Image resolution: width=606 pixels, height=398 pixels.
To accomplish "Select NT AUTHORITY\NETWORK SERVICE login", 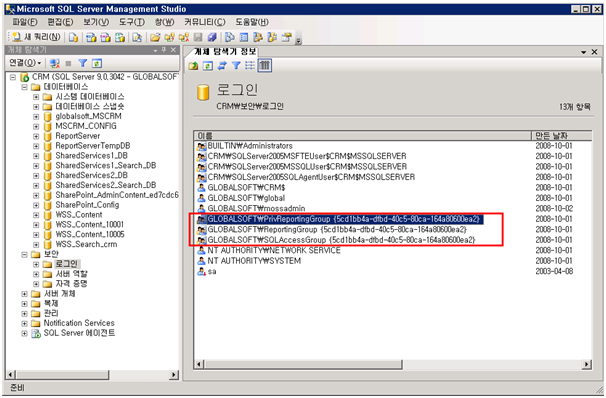I will (274, 250).
